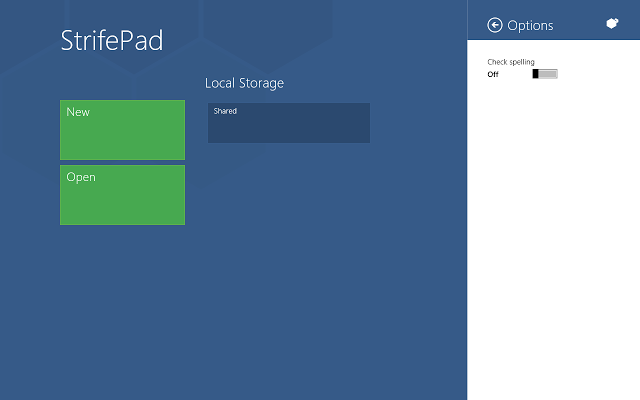Open a file using the Open tile
Viewport: 640px width, 400px height.
pyautogui.click(x=122, y=195)
